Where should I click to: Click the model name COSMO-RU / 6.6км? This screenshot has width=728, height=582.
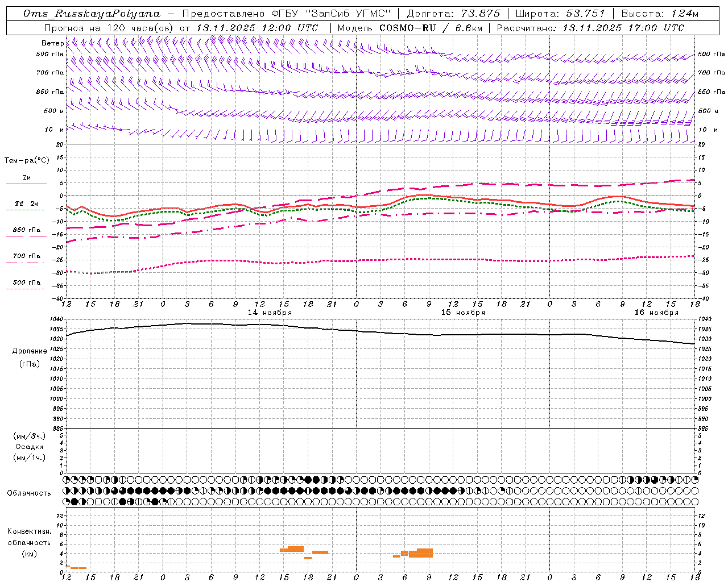[431, 28]
